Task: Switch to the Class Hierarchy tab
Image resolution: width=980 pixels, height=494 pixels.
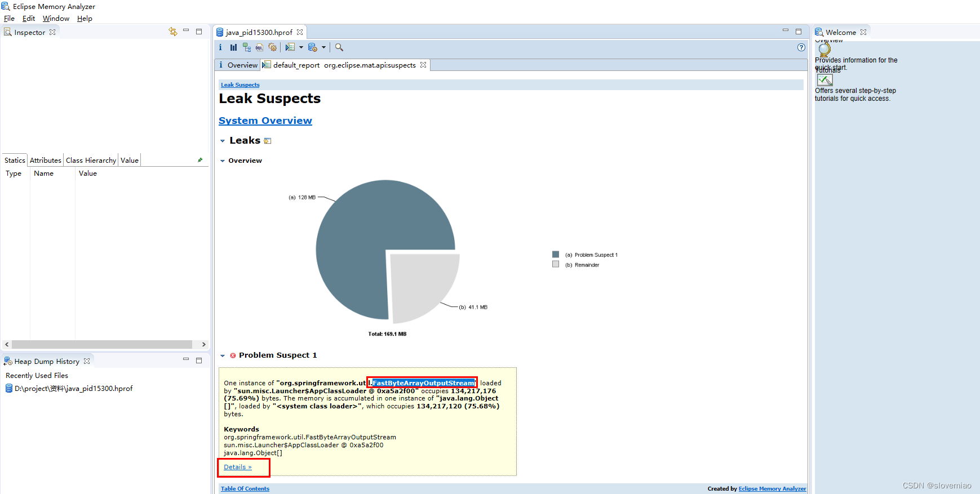Action: [91, 160]
